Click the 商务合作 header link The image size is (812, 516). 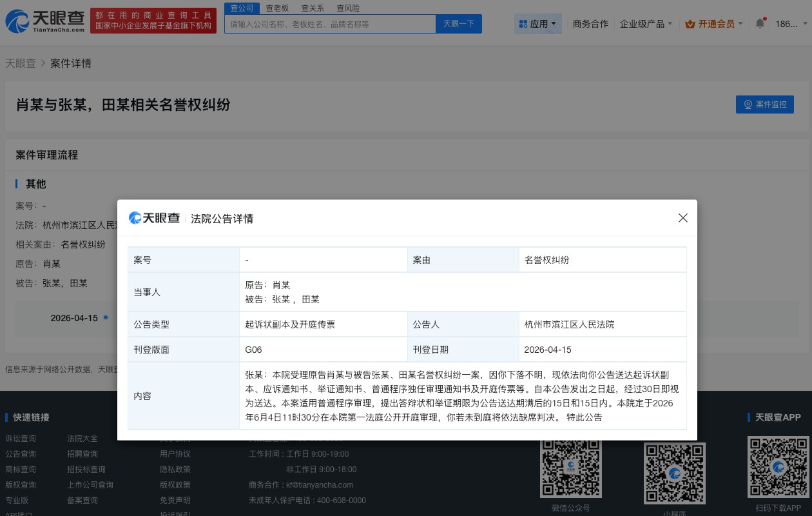click(x=590, y=23)
